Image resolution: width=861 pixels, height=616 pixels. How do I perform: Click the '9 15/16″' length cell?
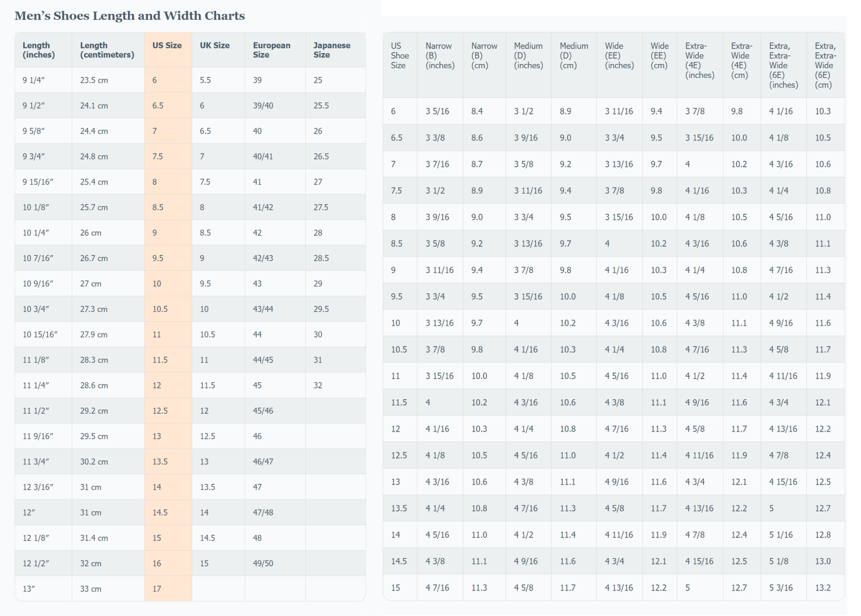(x=38, y=182)
